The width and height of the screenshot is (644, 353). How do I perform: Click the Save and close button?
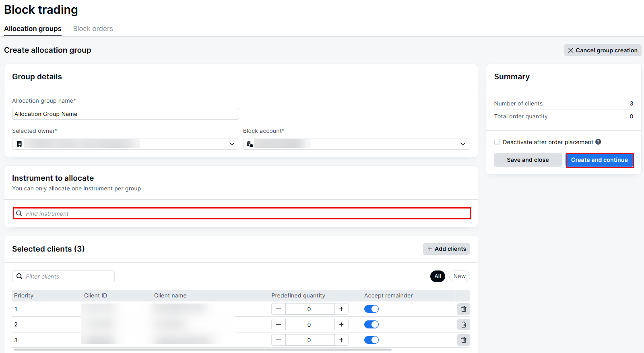528,160
